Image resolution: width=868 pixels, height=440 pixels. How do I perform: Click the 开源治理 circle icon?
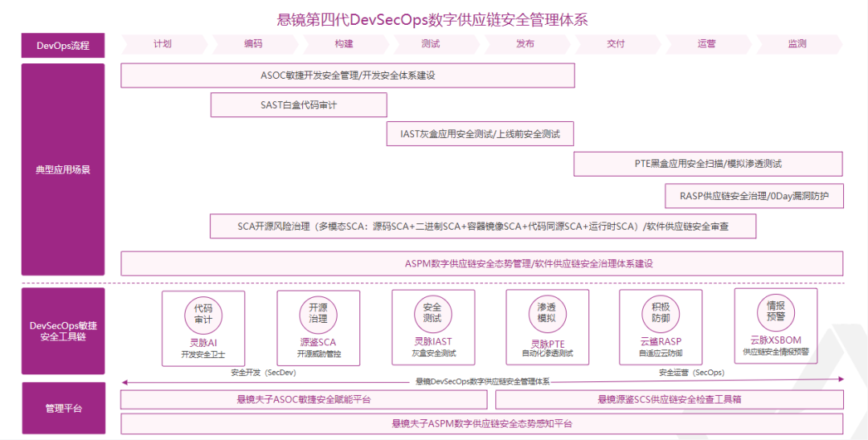pos(318,313)
